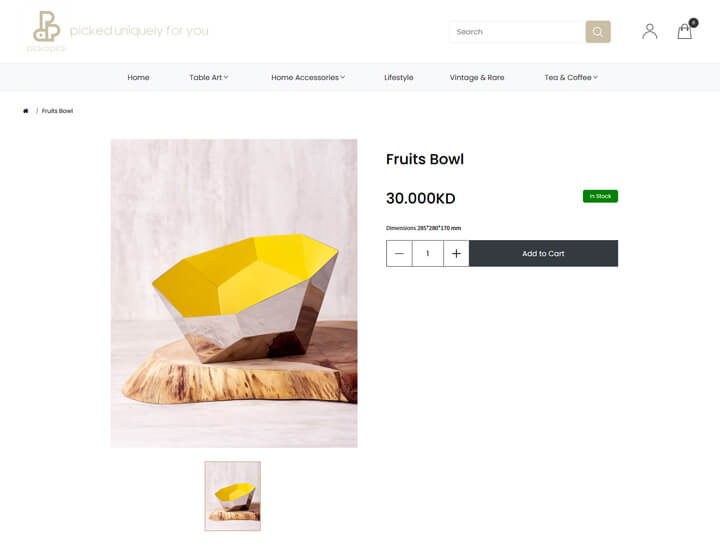
Task: Decrease quantity with minus button
Action: point(399,253)
